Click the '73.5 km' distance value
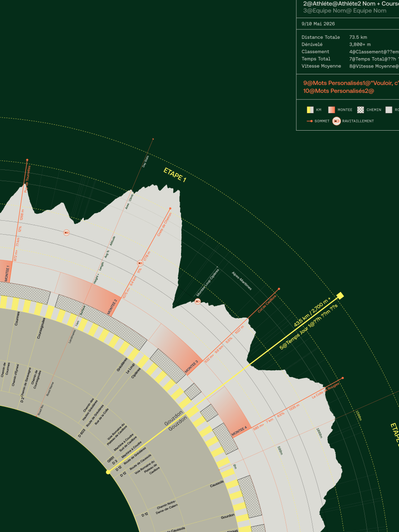399x532 pixels. (x=358, y=37)
